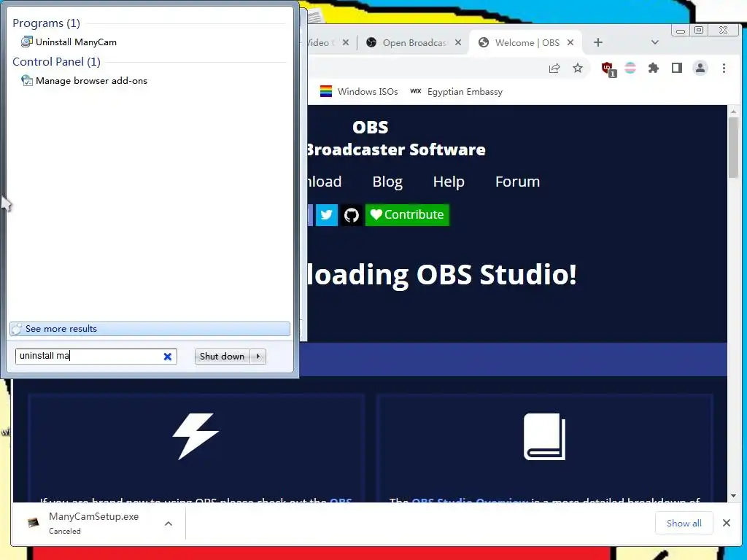Click the OBS GitHub icon
Viewport: 747px width, 560px height.
point(352,215)
